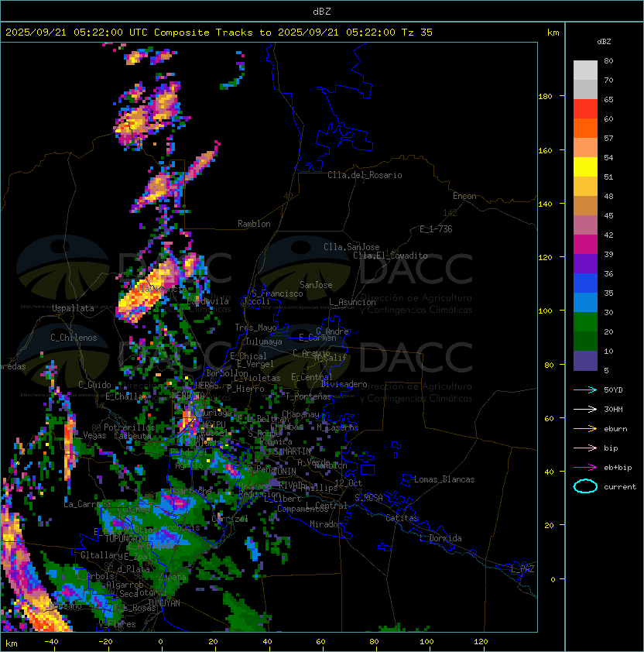Click -40 on the horizontal km axis
This screenshot has height=652, width=644.
[x=51, y=642]
